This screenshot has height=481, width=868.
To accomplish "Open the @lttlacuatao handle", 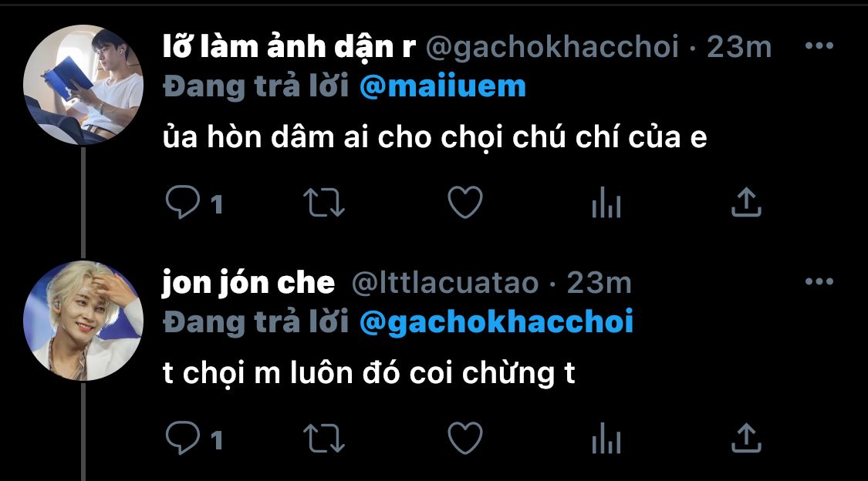I will 445,283.
